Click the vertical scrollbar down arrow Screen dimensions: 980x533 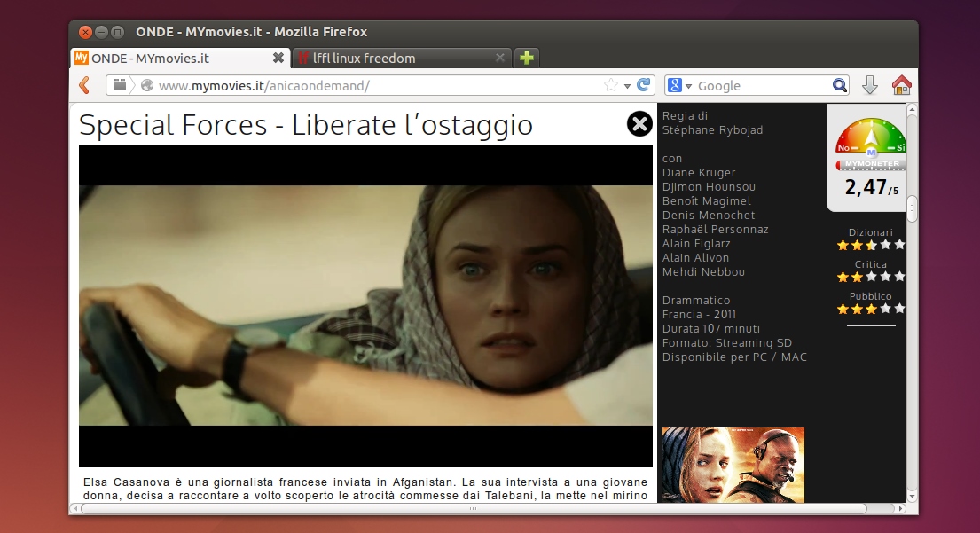coord(912,496)
